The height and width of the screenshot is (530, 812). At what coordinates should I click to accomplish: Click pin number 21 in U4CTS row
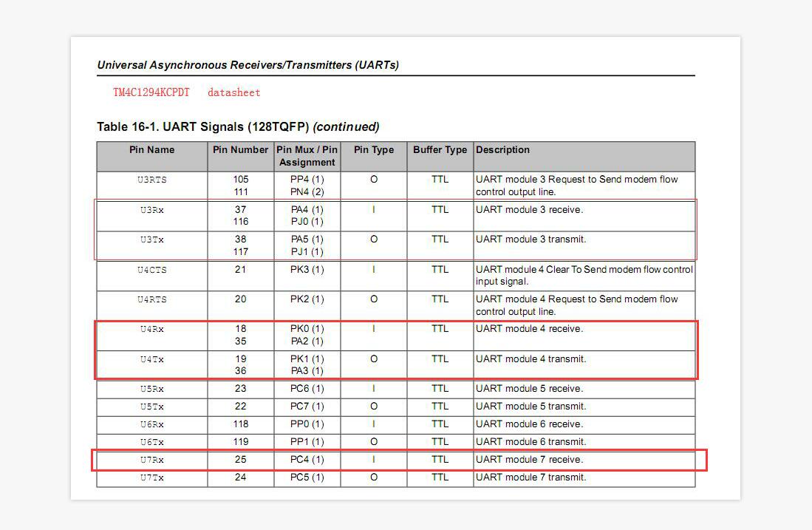241,269
